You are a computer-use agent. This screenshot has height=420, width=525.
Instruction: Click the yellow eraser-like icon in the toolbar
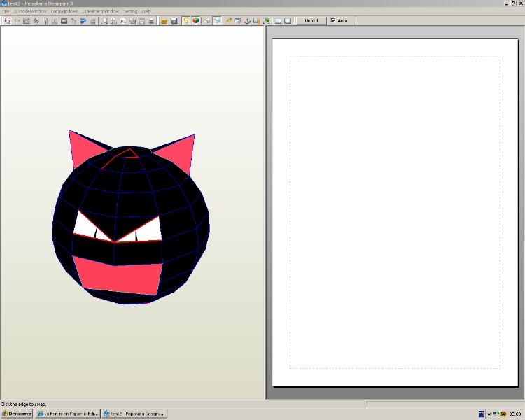click(x=228, y=21)
